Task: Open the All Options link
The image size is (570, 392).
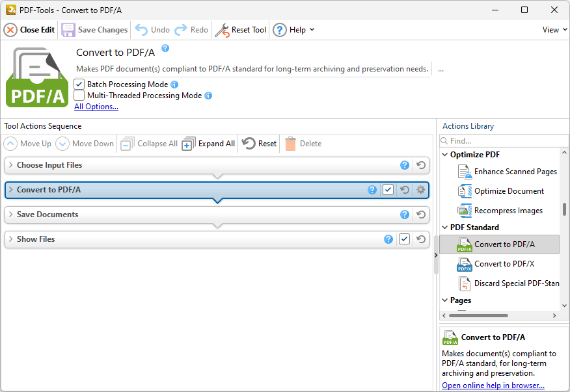Action: 96,107
